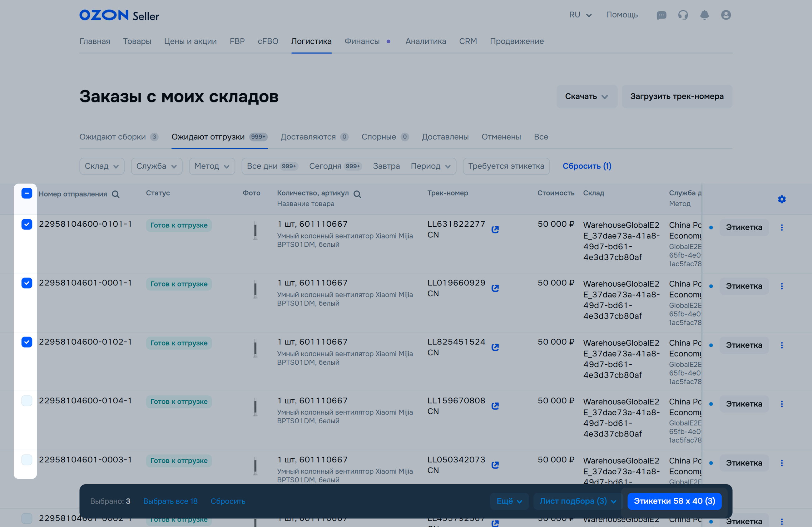This screenshot has height=527, width=812.
Task: Click search icon next to Номер отправления
Action: 116,194
